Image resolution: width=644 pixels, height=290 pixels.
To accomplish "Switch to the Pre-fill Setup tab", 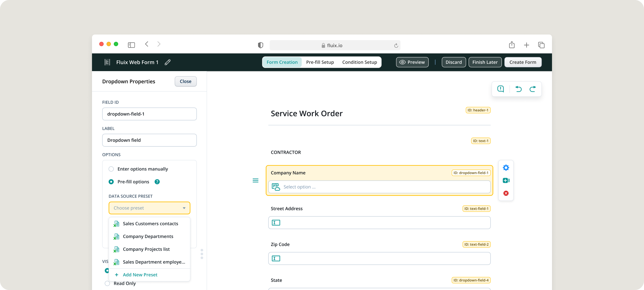I will [x=320, y=62].
